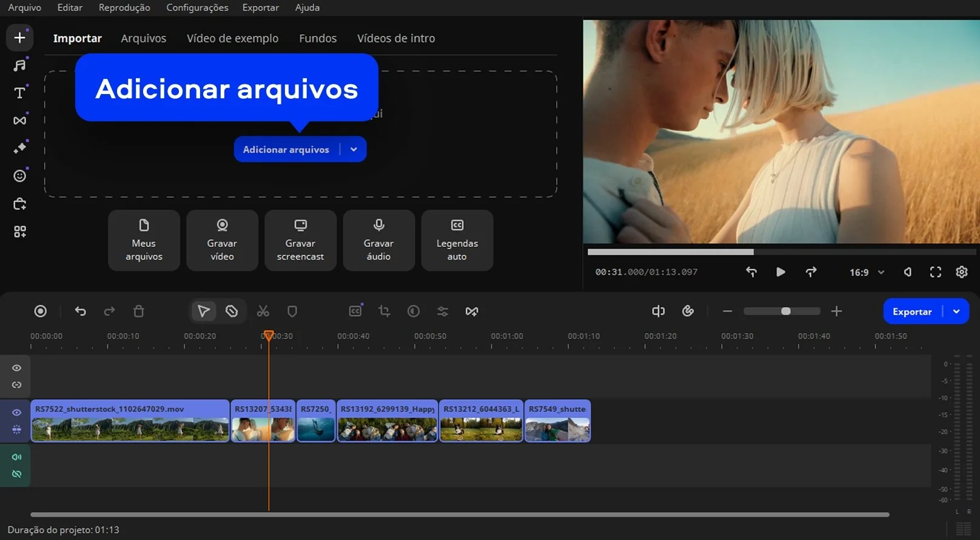Open the 16:9 aspect ratio dropdown
The image size is (980, 540).
867,272
